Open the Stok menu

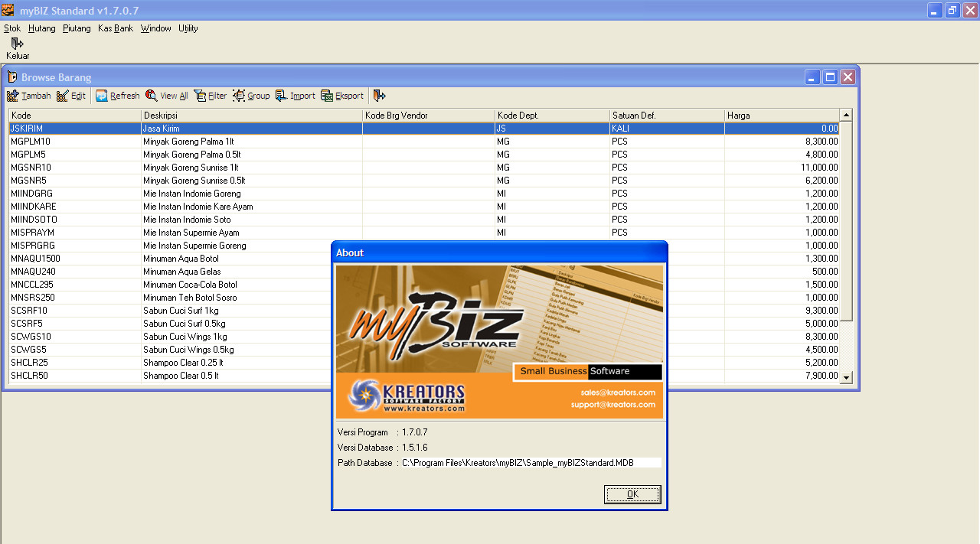12,28
